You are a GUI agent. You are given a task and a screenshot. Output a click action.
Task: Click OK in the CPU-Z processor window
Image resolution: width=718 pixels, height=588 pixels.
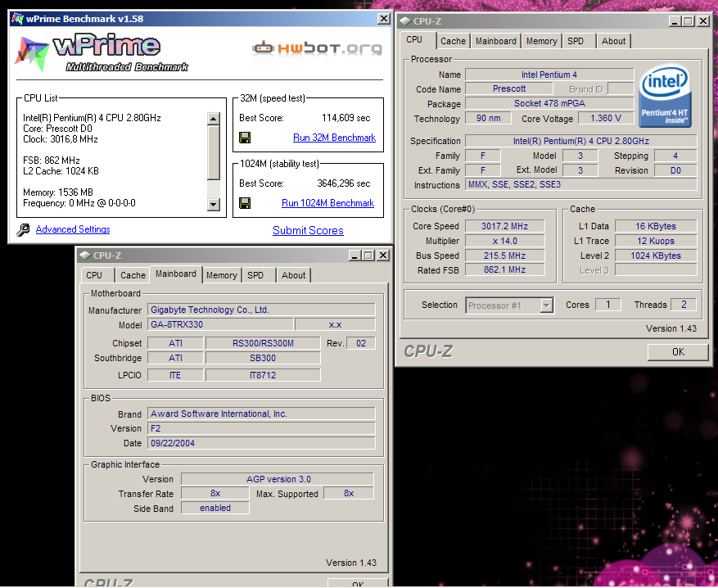click(x=678, y=351)
